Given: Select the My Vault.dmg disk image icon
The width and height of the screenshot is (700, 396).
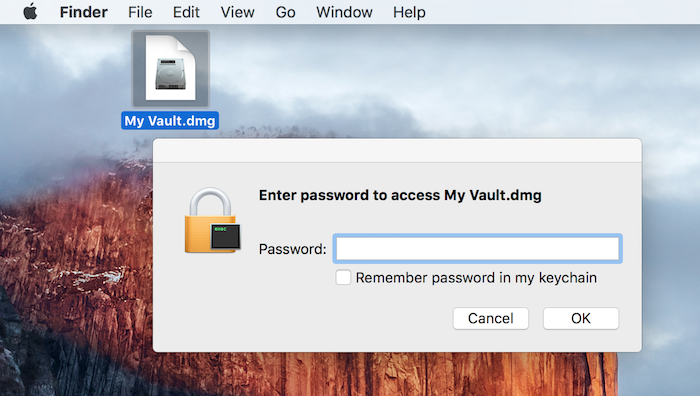Looking at the screenshot, I should pyautogui.click(x=171, y=68).
